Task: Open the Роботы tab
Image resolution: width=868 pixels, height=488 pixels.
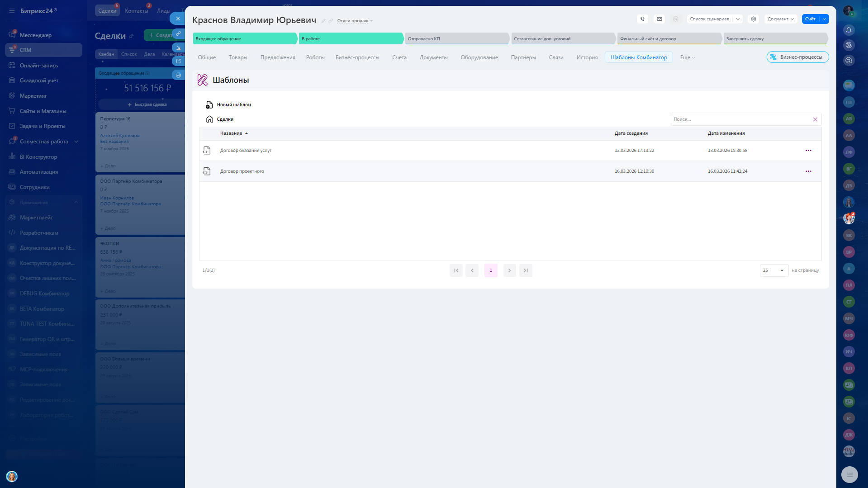Action: point(315,57)
